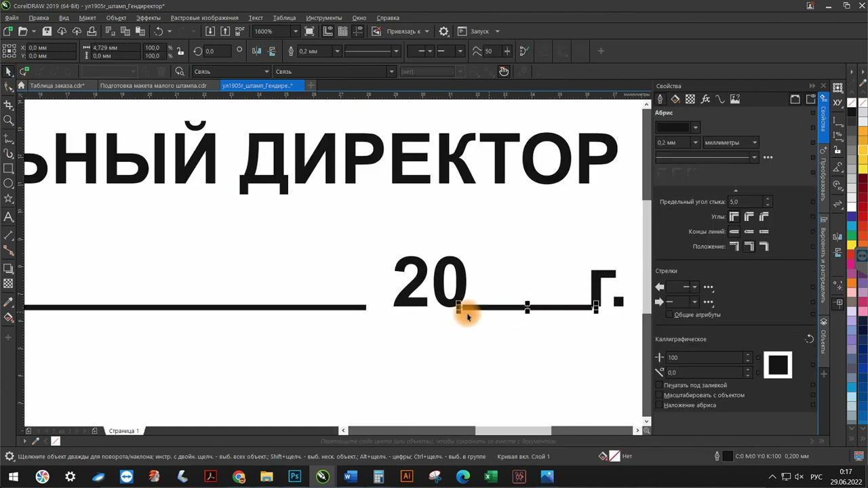Toggle Общие атрибуты checkbox
Viewport: 868px width, 488px height.
[669, 314]
